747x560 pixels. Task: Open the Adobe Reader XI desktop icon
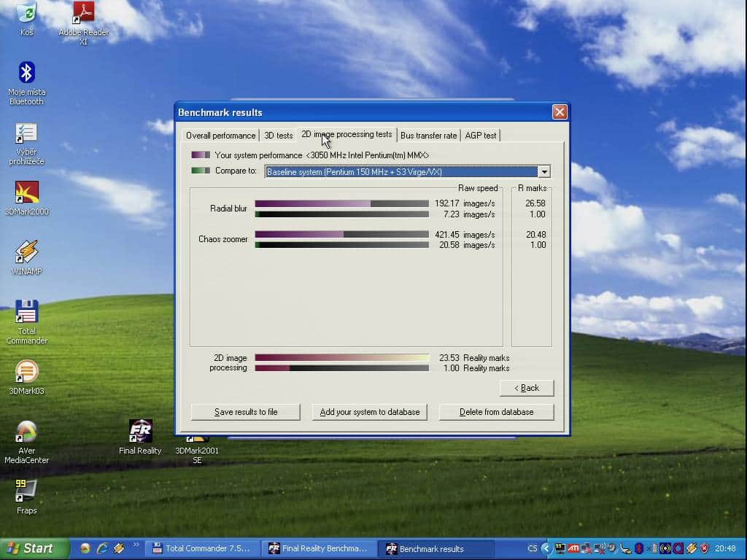pyautogui.click(x=83, y=23)
